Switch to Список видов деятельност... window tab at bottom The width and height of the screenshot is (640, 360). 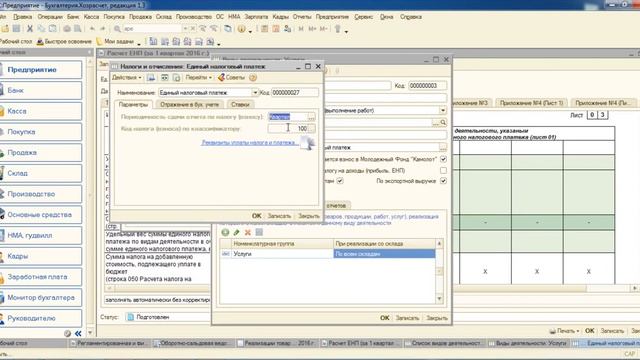point(444,344)
